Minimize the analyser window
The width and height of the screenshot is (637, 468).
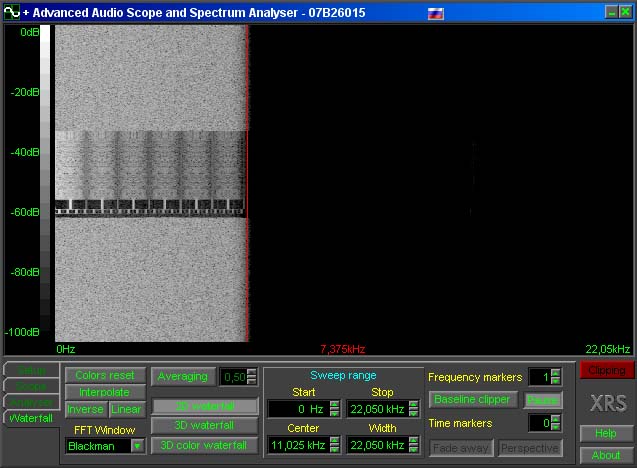point(611,12)
